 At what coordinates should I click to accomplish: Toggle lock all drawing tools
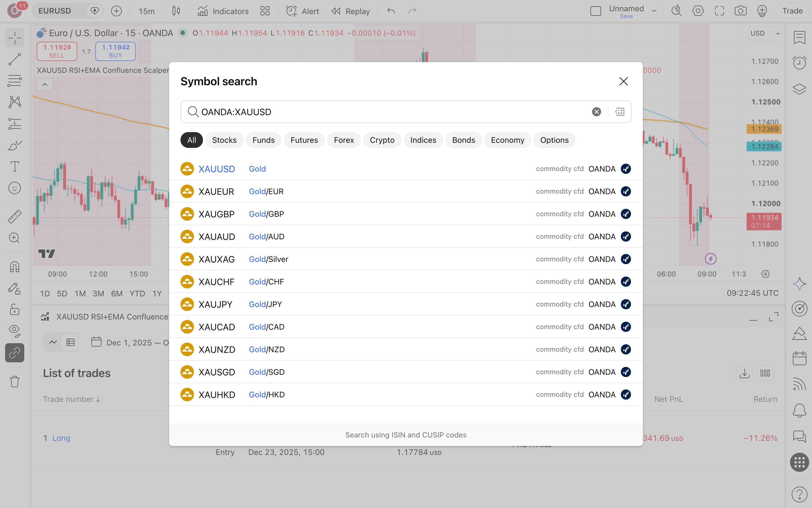point(15,309)
